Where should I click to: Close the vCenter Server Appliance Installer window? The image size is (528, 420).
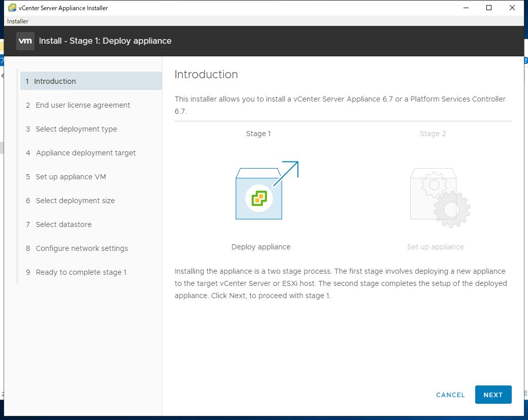[x=512, y=8]
